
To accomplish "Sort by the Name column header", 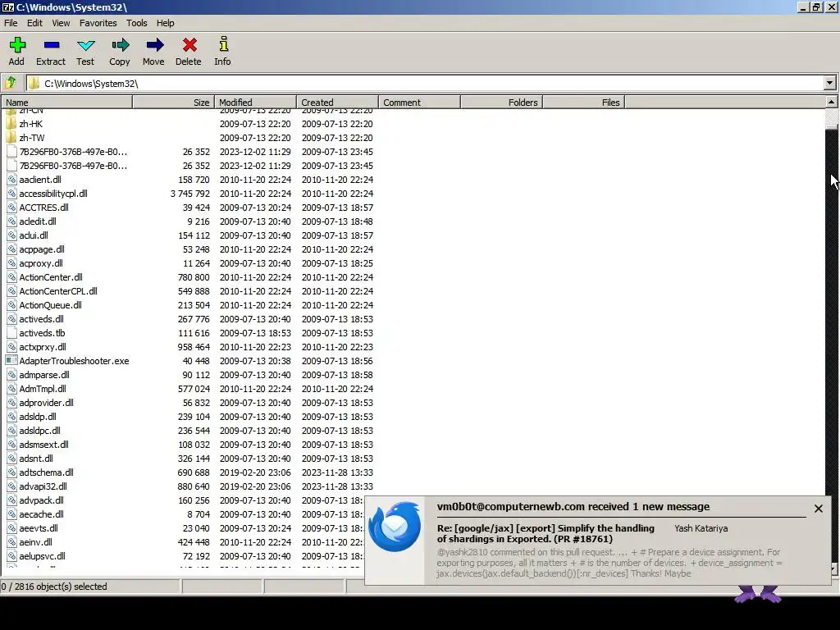I will point(67,103).
